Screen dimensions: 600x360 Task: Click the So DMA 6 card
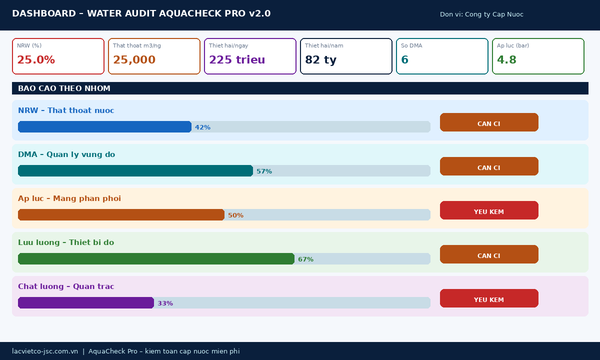[442, 56]
